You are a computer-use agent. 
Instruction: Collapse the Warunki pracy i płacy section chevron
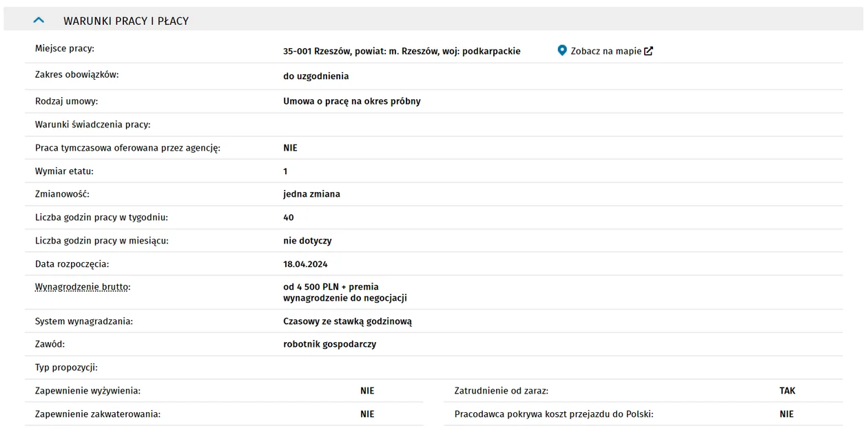pos(39,21)
